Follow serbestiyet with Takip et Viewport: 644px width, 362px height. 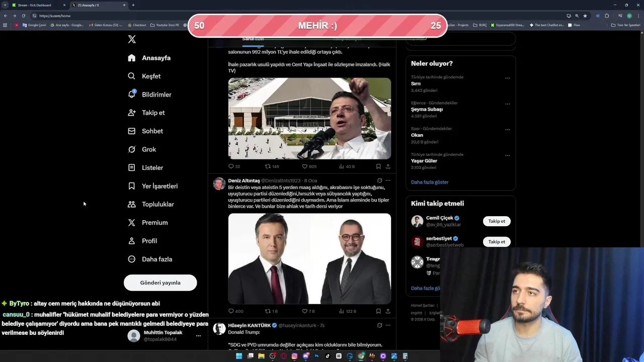pos(497,242)
